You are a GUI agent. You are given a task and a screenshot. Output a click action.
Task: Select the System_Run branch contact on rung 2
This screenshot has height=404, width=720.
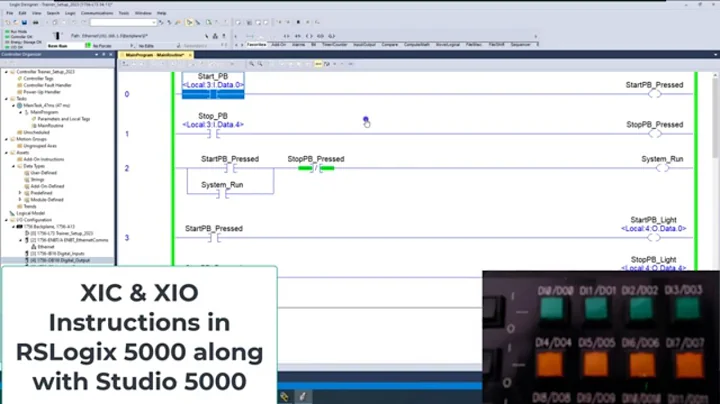click(x=222, y=194)
